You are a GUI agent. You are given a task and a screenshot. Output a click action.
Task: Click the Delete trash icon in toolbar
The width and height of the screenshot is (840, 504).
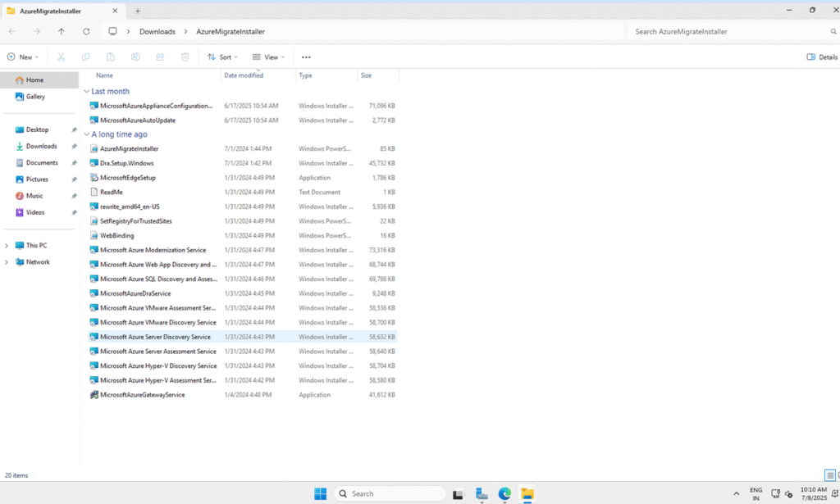(185, 57)
